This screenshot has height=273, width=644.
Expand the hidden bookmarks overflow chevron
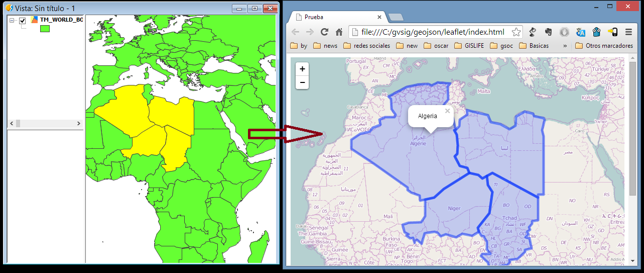(565, 46)
